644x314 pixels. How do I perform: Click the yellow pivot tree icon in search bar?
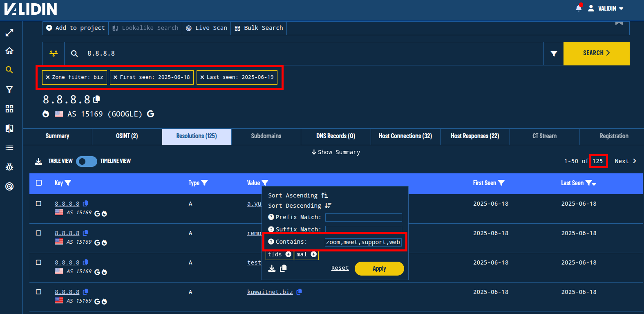tap(54, 53)
